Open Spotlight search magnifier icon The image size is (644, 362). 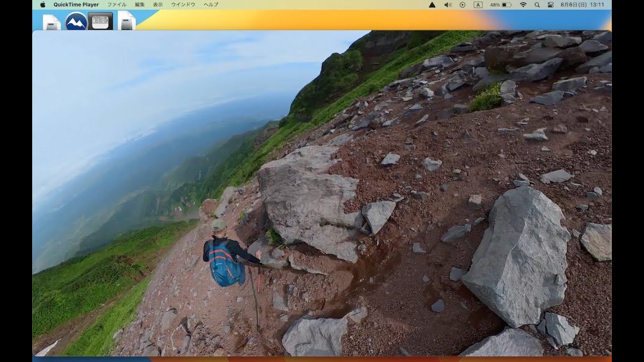pyautogui.click(x=537, y=5)
